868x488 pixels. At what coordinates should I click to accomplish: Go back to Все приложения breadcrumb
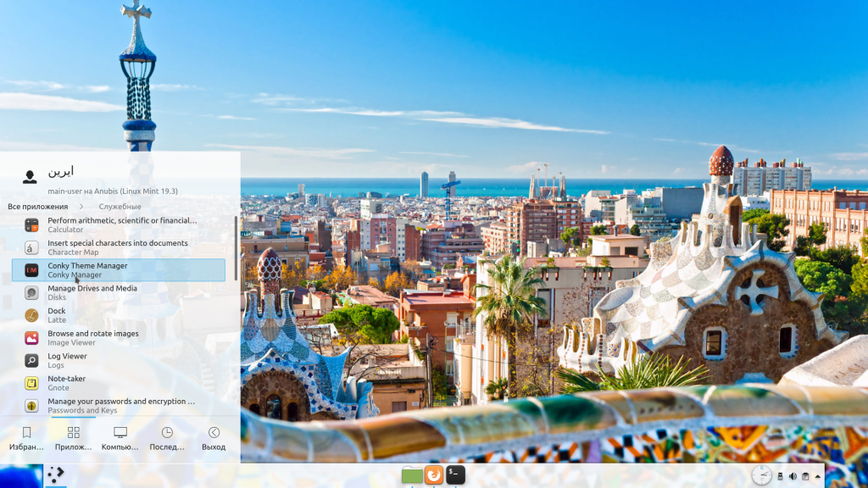(37, 207)
